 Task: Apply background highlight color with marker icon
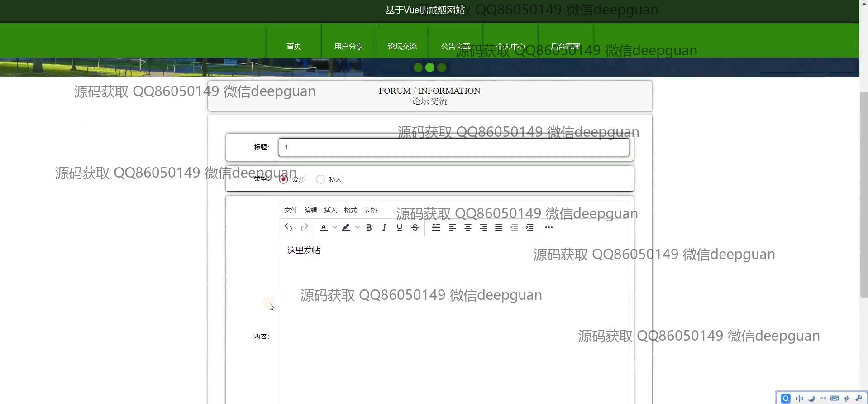[x=346, y=227]
